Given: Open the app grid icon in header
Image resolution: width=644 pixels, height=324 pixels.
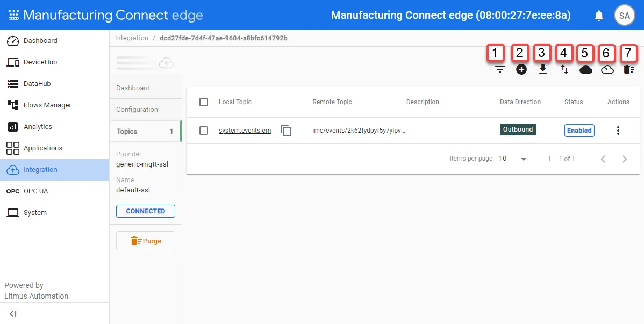Looking at the screenshot, I should click(13, 16).
